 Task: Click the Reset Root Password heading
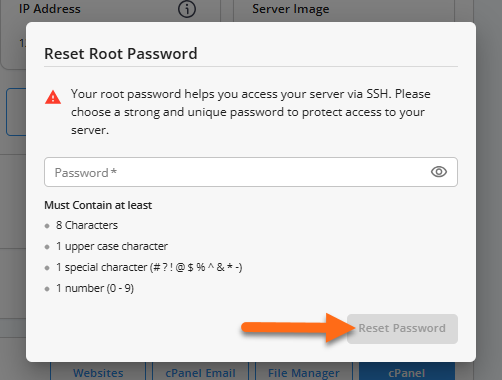(x=121, y=54)
